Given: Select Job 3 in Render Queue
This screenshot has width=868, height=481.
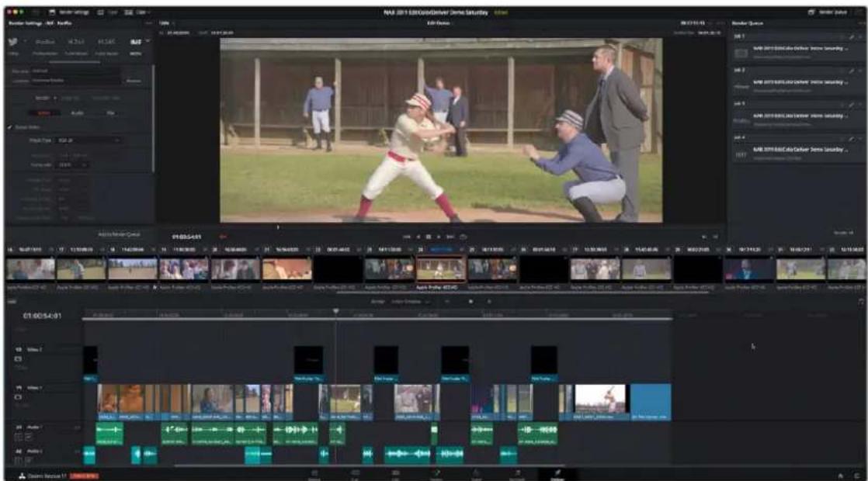Looking at the screenshot, I should (x=797, y=116).
